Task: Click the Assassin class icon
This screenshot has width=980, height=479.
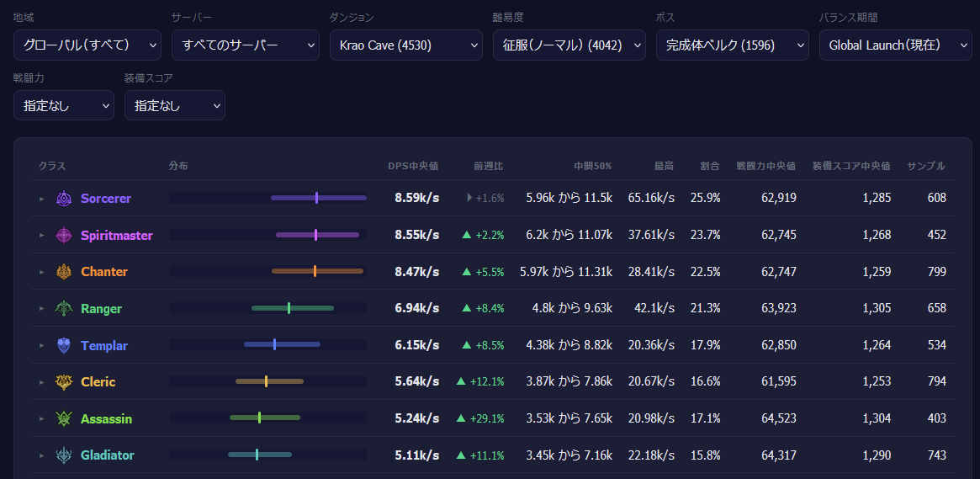Action: (65, 418)
